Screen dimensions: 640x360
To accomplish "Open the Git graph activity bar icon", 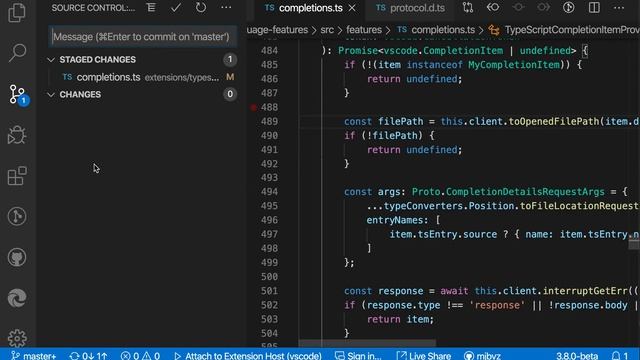I will 17,216.
